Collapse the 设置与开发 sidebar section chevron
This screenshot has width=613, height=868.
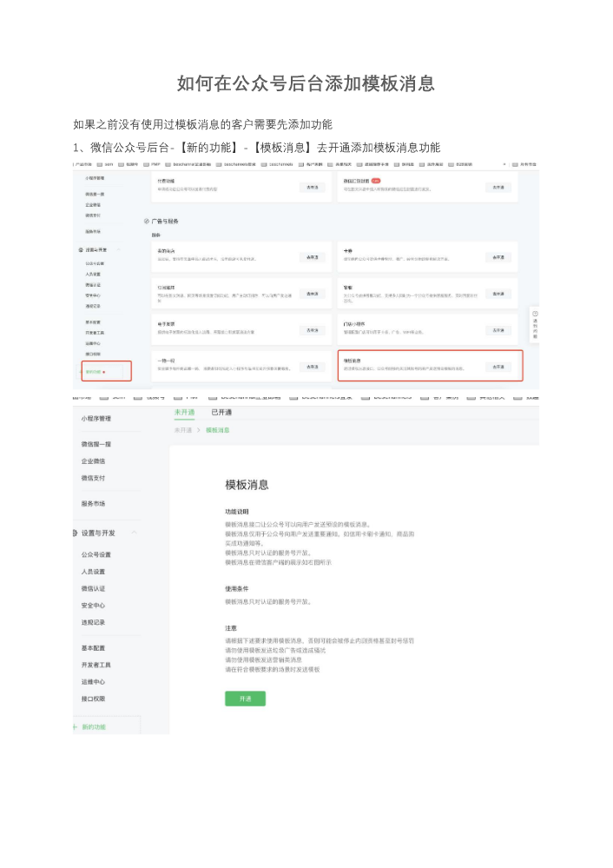pos(135,533)
